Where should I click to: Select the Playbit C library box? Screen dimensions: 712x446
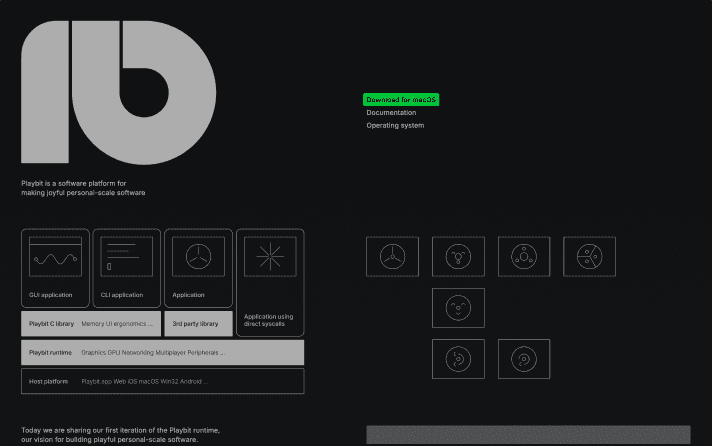click(x=91, y=324)
